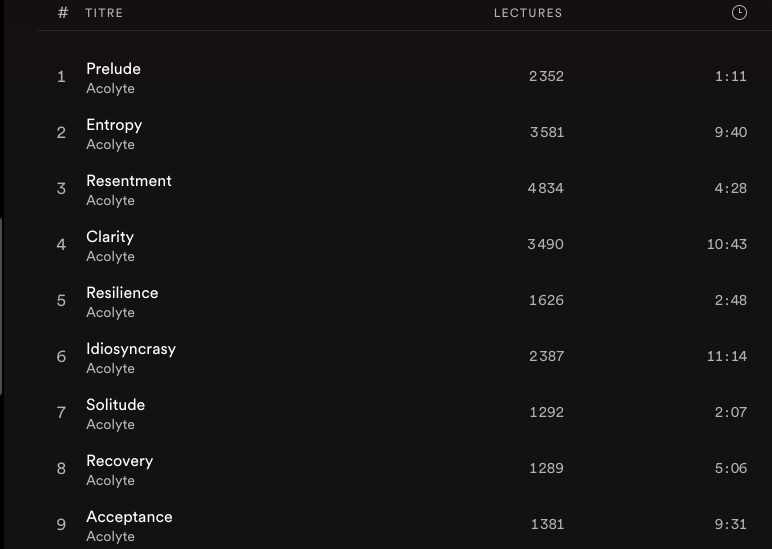This screenshot has width=772, height=549.
Task: Click the 10:43 duration of Clarity
Action: [x=726, y=245]
